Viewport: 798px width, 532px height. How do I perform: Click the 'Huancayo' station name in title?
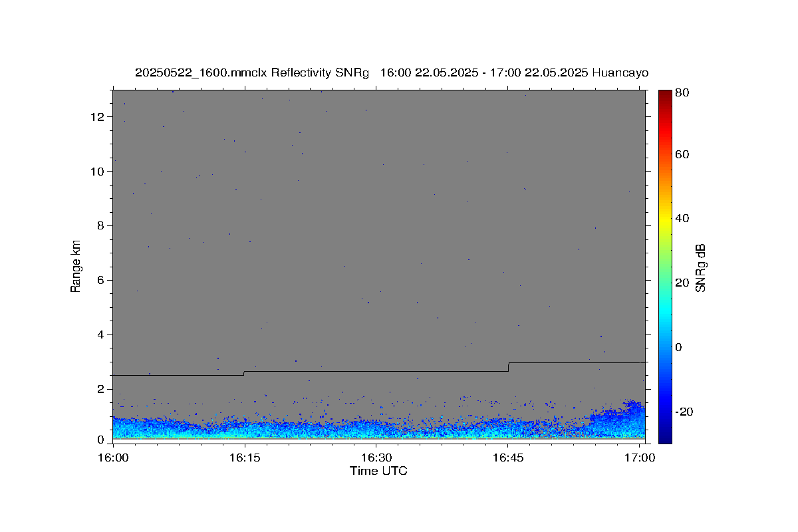coord(620,72)
